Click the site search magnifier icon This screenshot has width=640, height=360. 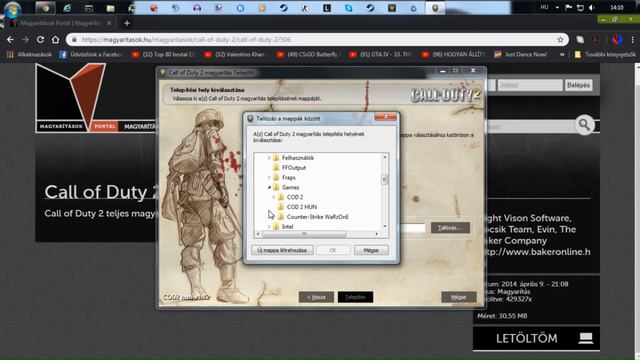pos(584,125)
